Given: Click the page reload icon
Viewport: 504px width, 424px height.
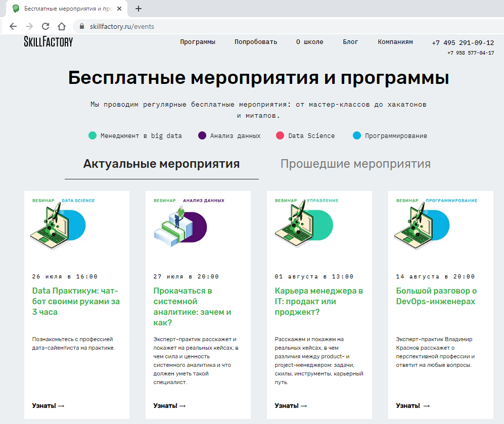Looking at the screenshot, I should point(46,26).
